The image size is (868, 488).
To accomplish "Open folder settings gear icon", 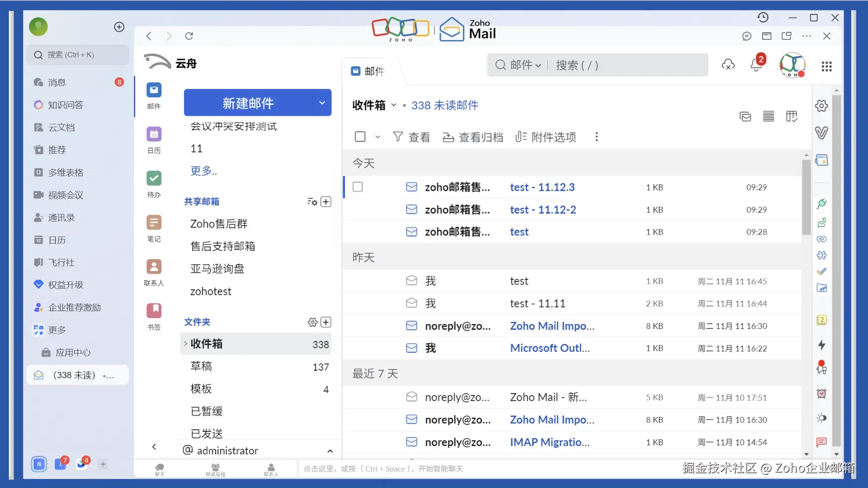I will 313,322.
